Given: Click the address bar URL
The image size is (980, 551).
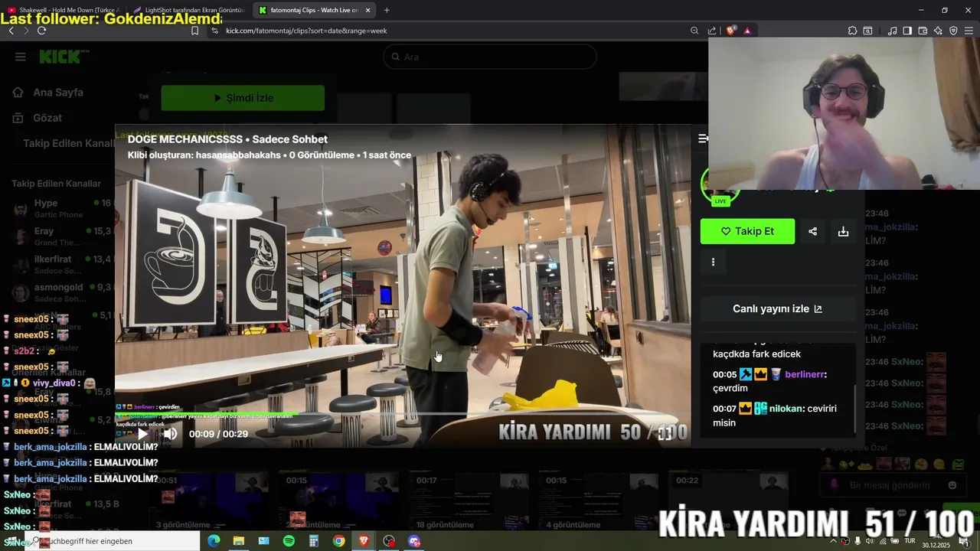Looking at the screenshot, I should 306,31.
